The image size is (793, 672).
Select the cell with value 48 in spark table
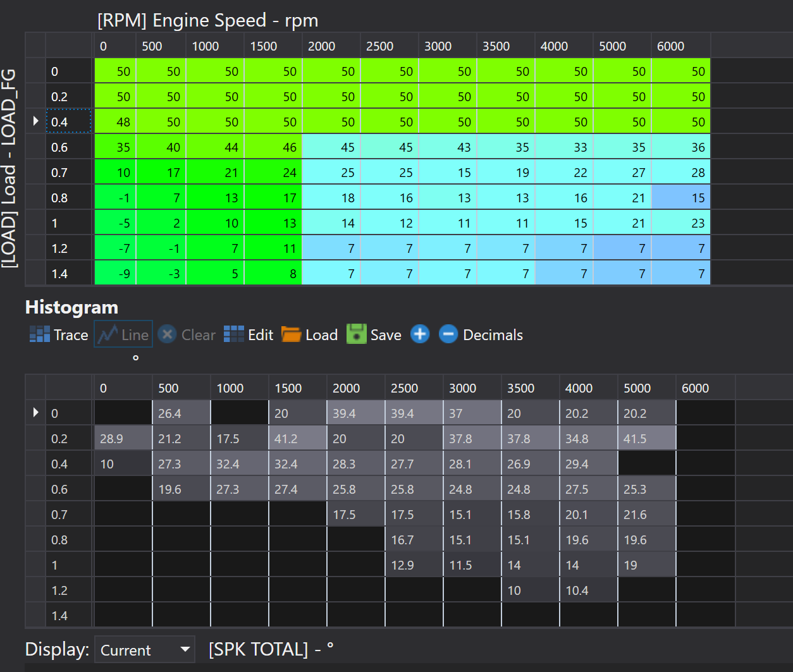115,121
